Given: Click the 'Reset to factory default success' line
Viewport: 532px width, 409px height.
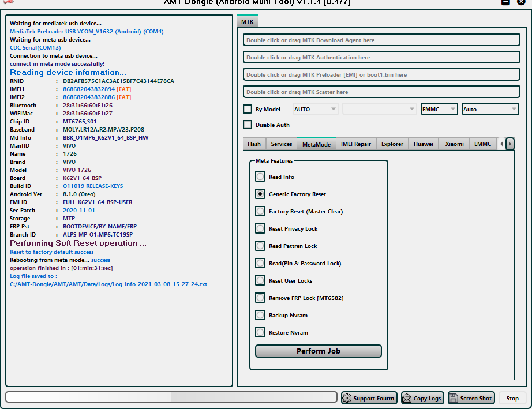Looking at the screenshot, I should [x=51, y=252].
